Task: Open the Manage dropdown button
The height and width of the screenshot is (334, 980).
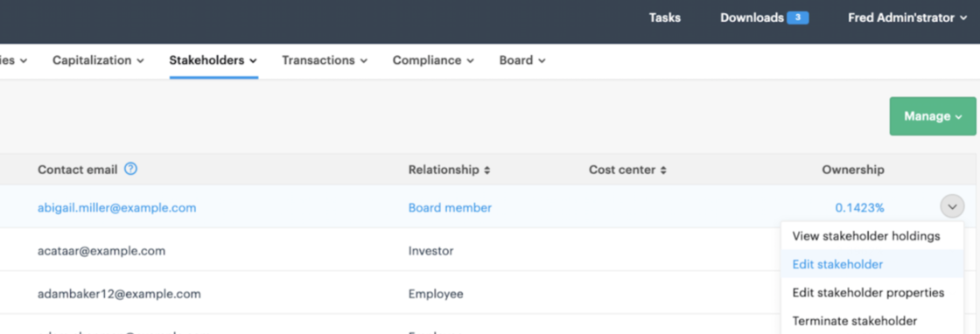Action: pyautogui.click(x=933, y=116)
